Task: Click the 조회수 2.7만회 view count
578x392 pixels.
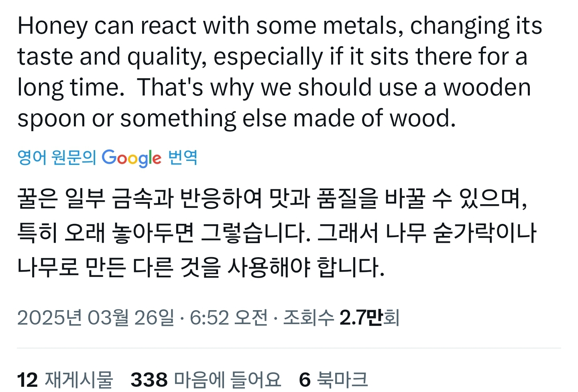Action: (x=341, y=318)
